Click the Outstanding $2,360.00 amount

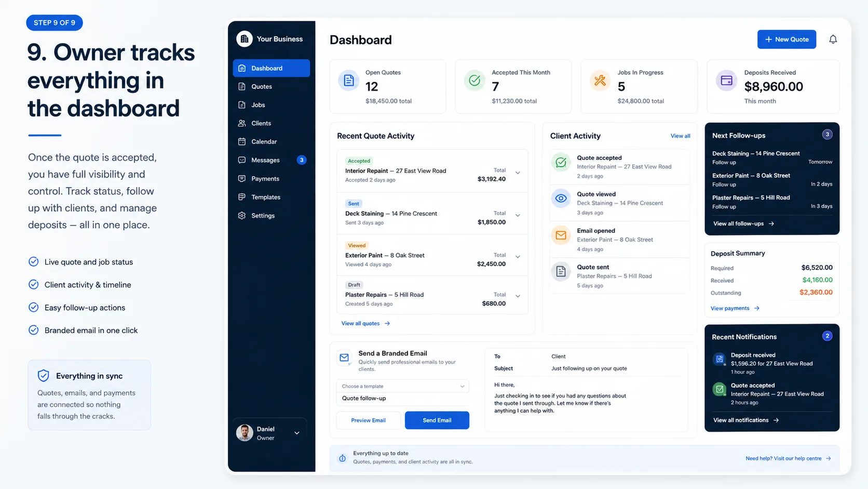click(x=816, y=292)
